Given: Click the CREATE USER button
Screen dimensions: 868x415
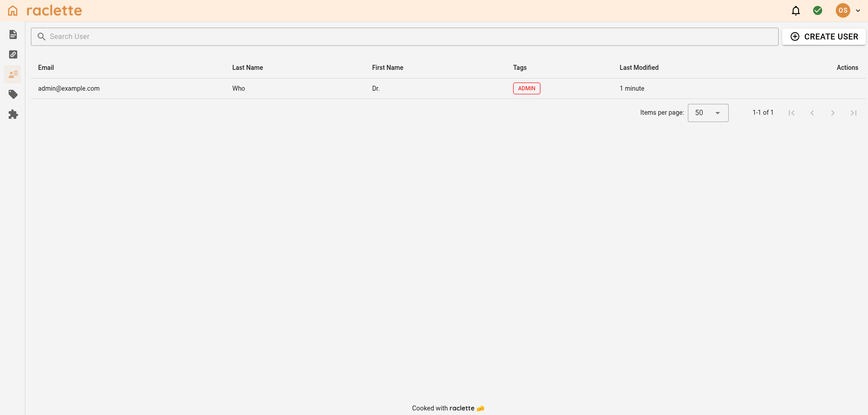Looking at the screenshot, I should (x=824, y=36).
